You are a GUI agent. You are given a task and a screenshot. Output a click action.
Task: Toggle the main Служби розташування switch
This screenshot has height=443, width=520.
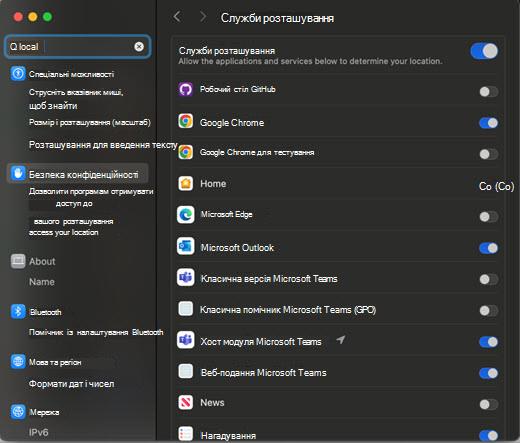[484, 51]
